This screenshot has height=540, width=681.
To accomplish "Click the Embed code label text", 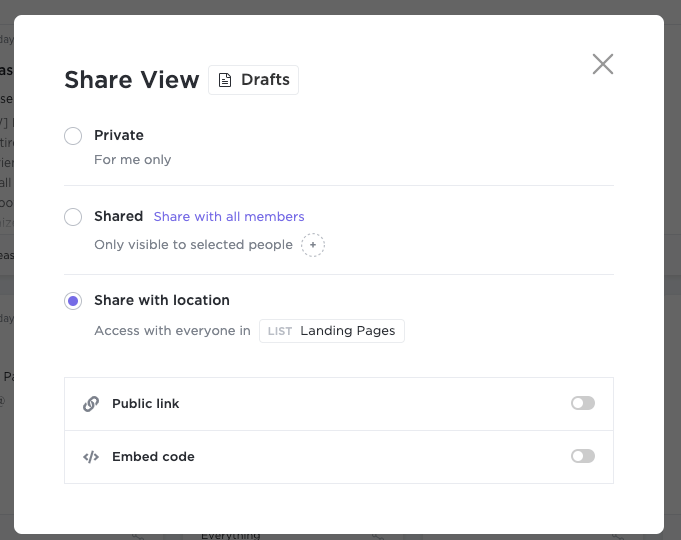I will pos(153,457).
